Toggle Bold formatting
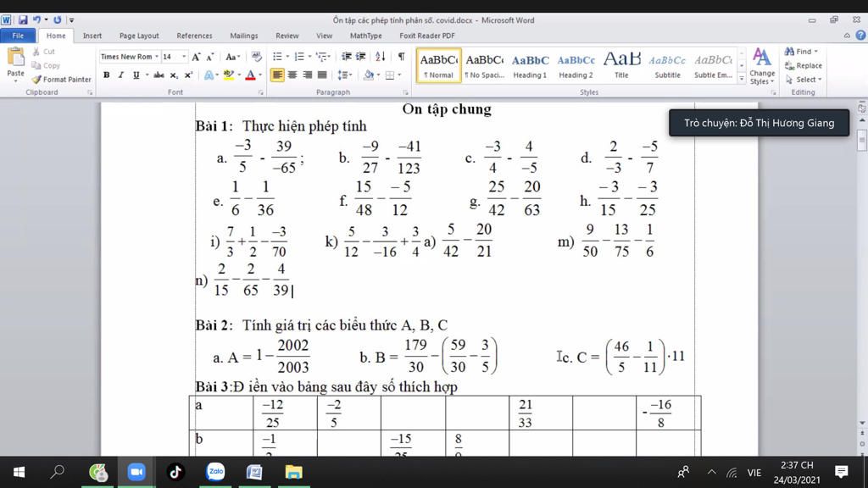This screenshot has width=868, height=488. [x=106, y=75]
